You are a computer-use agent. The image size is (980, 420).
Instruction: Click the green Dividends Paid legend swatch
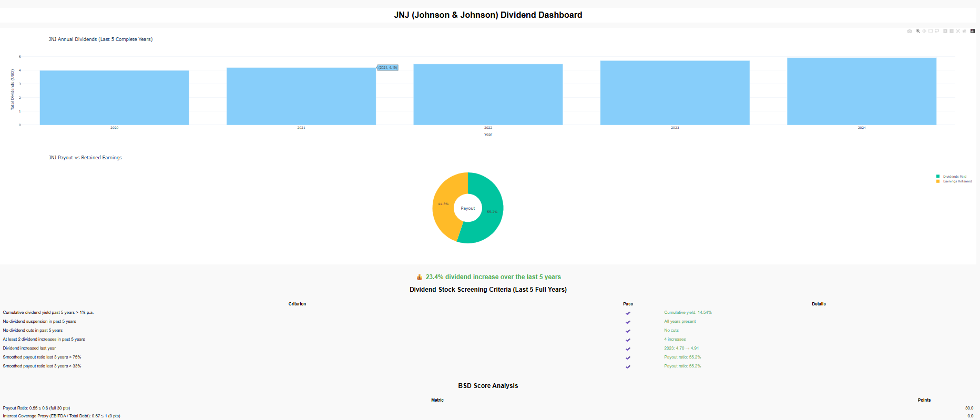(938, 177)
